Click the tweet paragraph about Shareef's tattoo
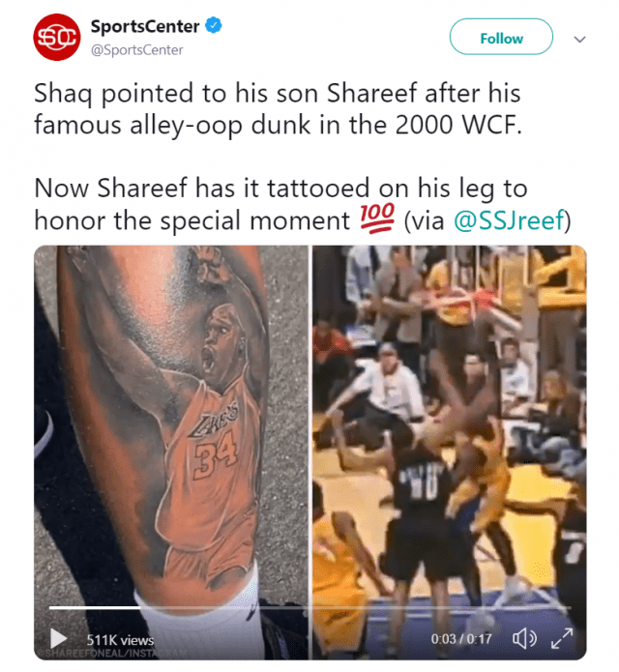This screenshot has width=619, height=672. (302, 205)
